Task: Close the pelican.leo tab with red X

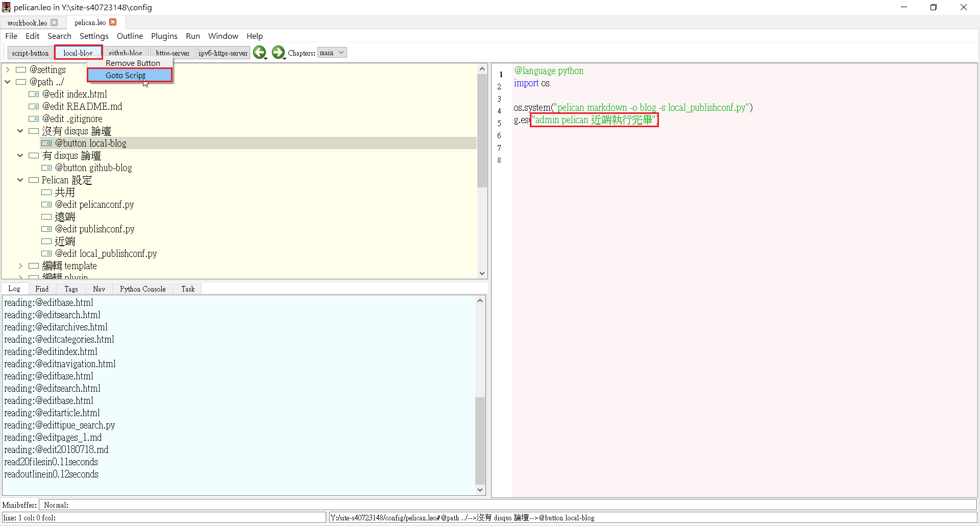Action: 113,22
